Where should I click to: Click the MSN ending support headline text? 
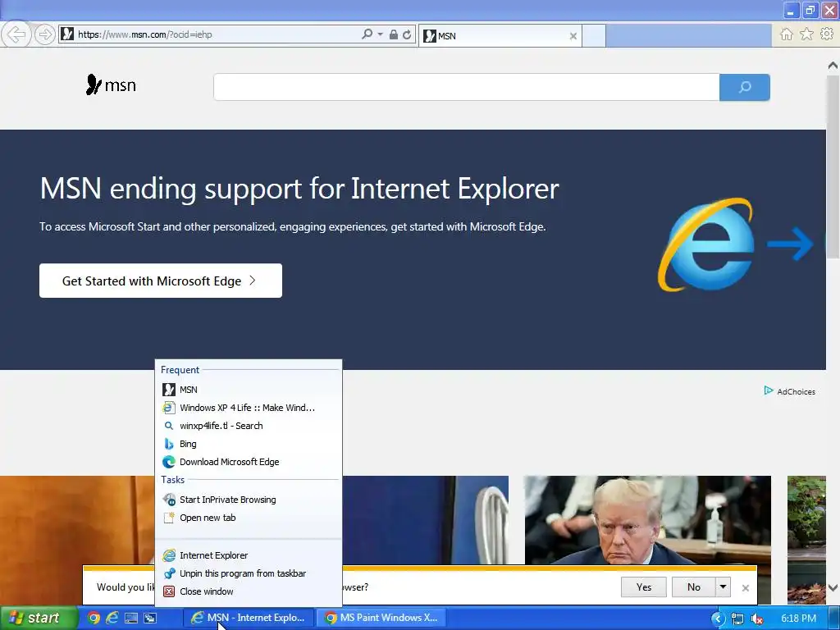[299, 189]
